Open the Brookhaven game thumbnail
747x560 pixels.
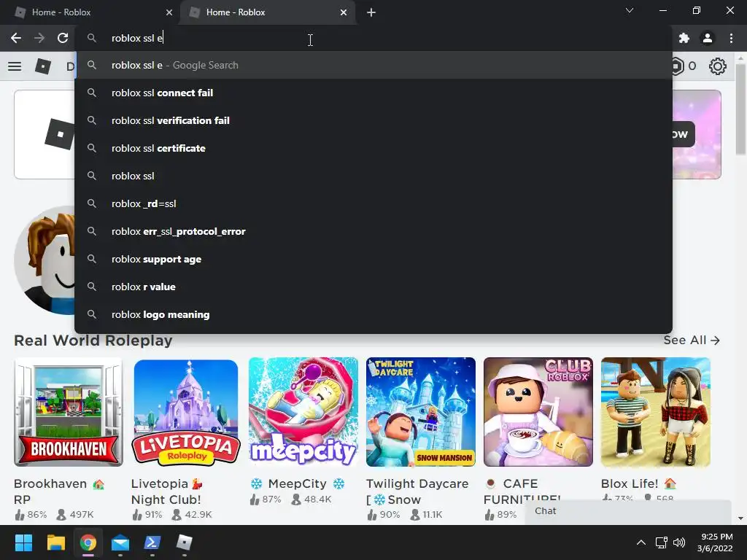pyautogui.click(x=69, y=412)
